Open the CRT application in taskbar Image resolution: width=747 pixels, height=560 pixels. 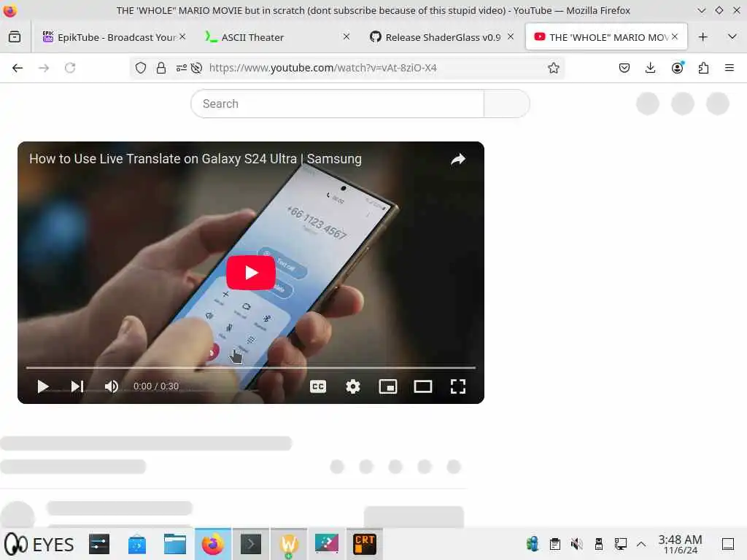coord(365,544)
